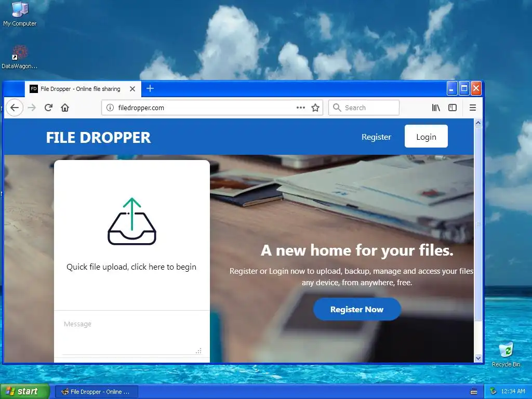Click the message box resize grip
This screenshot has width=532, height=399.
(198, 351)
